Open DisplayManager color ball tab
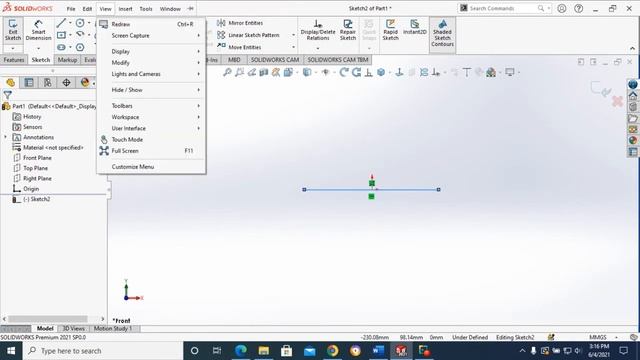Image resolution: width=640 pixels, height=360 pixels. (85, 83)
